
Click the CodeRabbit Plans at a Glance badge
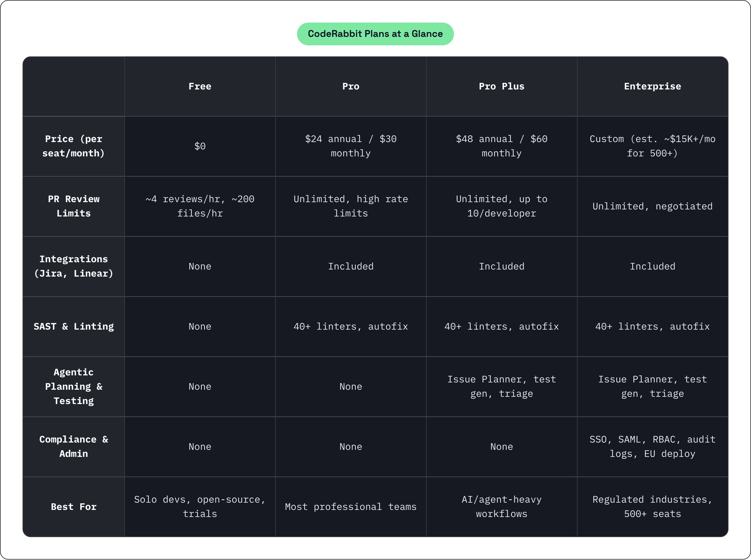click(x=375, y=34)
